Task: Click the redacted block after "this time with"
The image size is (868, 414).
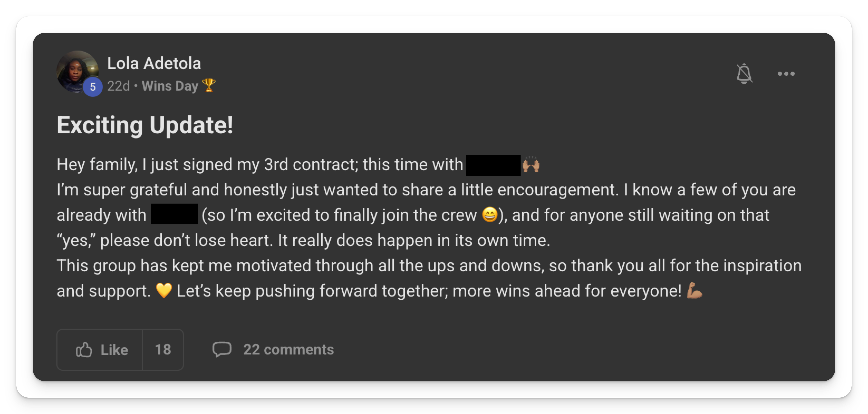Action: [493, 165]
